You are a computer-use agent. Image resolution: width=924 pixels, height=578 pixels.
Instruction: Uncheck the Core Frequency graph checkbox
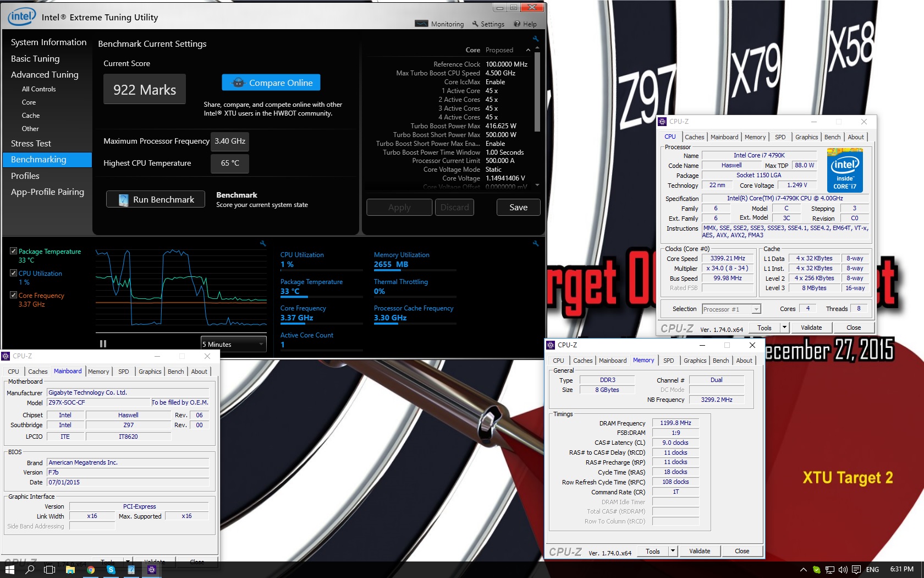[x=14, y=295]
